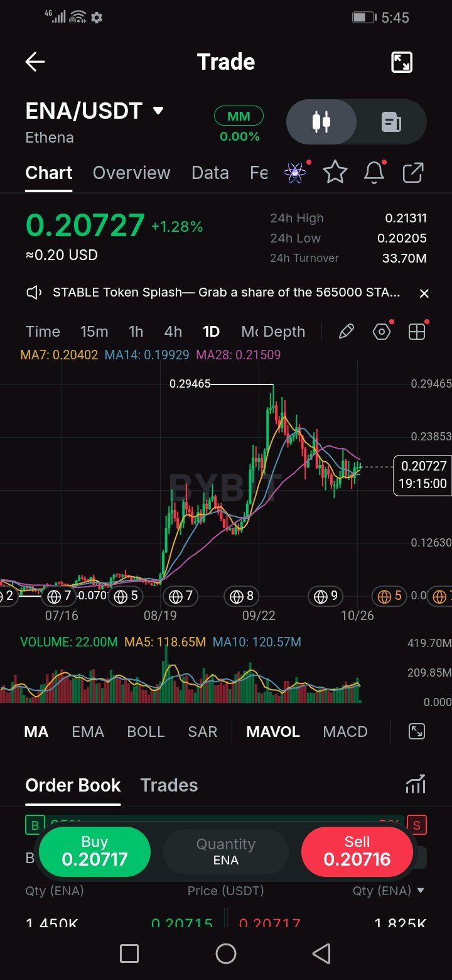Tap the announcement megaphone icon
The width and height of the screenshot is (452, 980).
click(34, 293)
